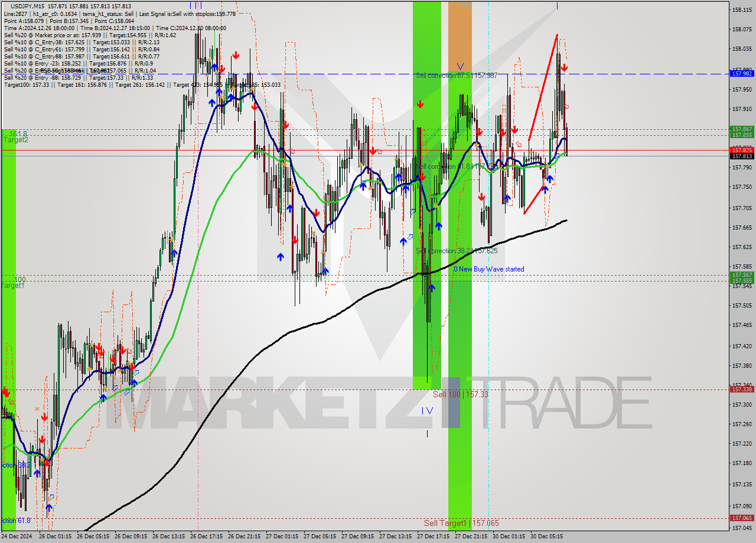
Task: Click the '27 Dec 01:15' time axis label
Action: pyautogui.click(x=282, y=537)
